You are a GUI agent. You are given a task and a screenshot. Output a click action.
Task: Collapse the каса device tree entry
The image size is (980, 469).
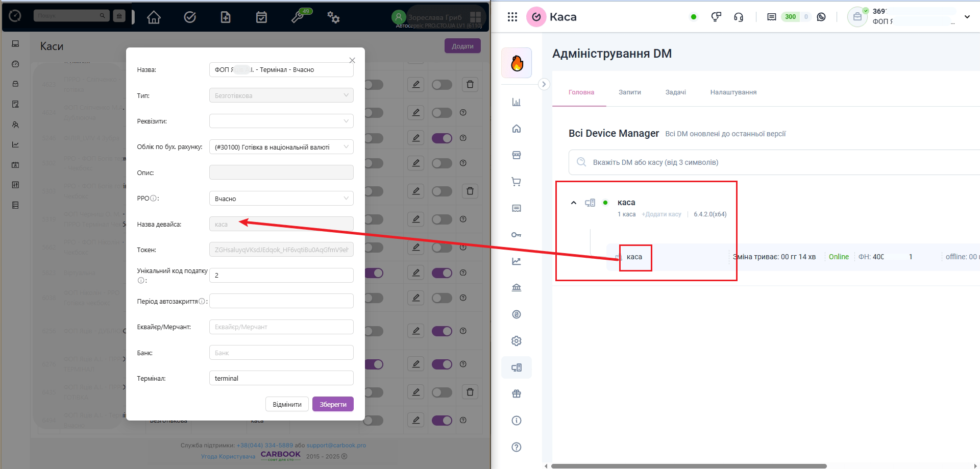(x=573, y=203)
